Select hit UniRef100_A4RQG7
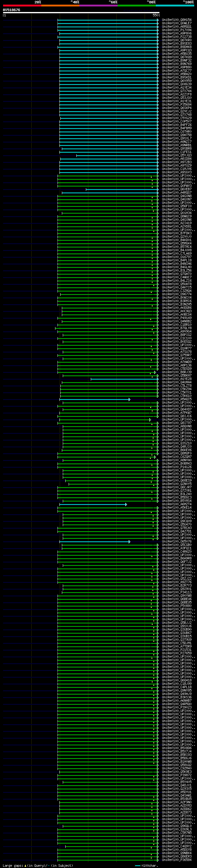Image resolution: width=197 pixels, height=868 pixels. coord(177,193)
